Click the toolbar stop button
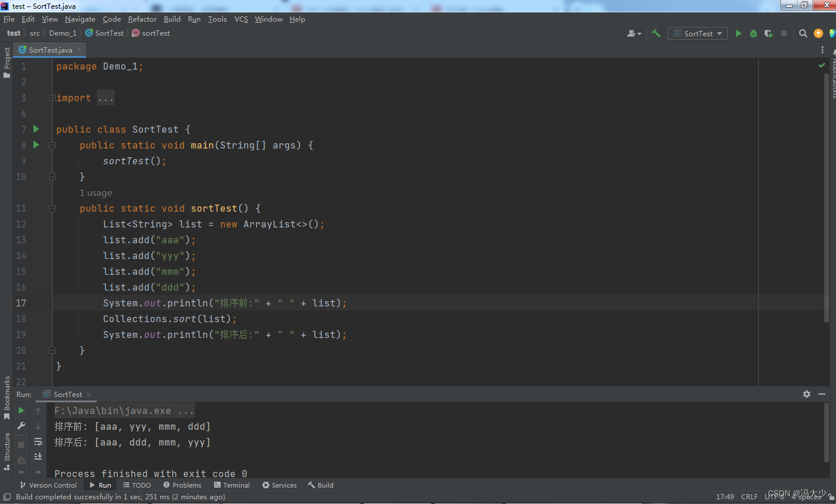Viewport: 836px width, 504px height. 784,33
